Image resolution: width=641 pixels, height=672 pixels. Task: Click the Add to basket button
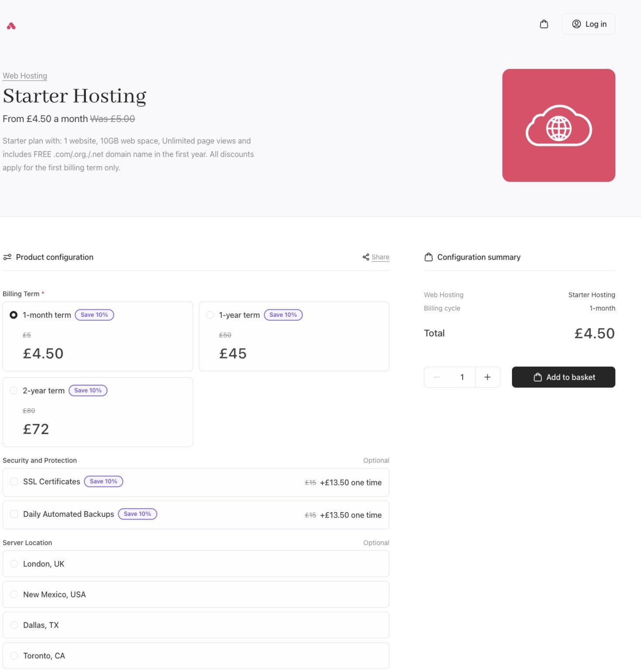(x=563, y=377)
